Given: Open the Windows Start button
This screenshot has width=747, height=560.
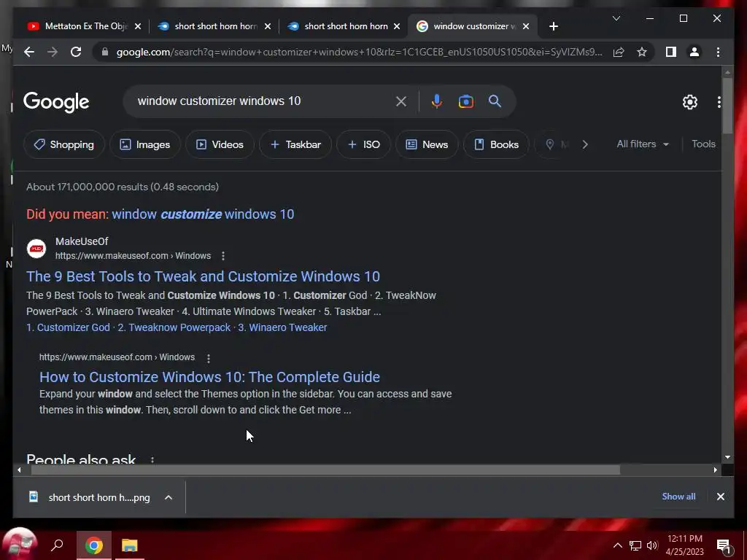Looking at the screenshot, I should tap(20, 544).
